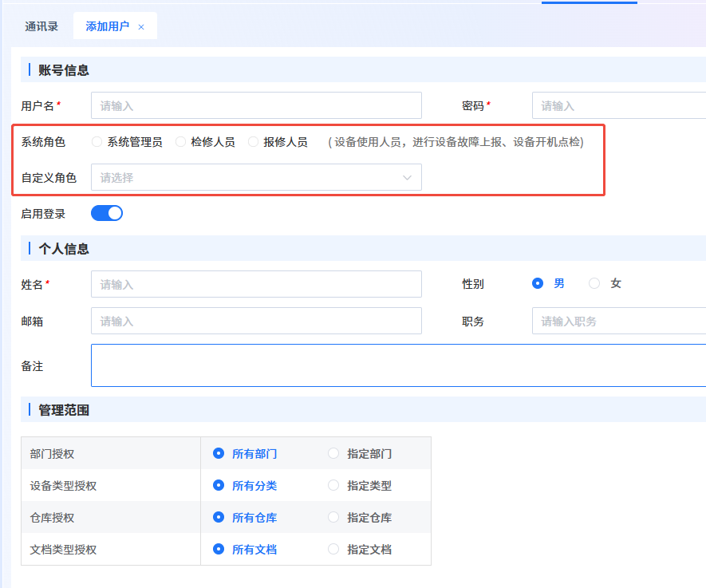Image resolution: width=706 pixels, height=588 pixels.
Task: Select 所有文档 for document type authorization
Action: [219, 549]
